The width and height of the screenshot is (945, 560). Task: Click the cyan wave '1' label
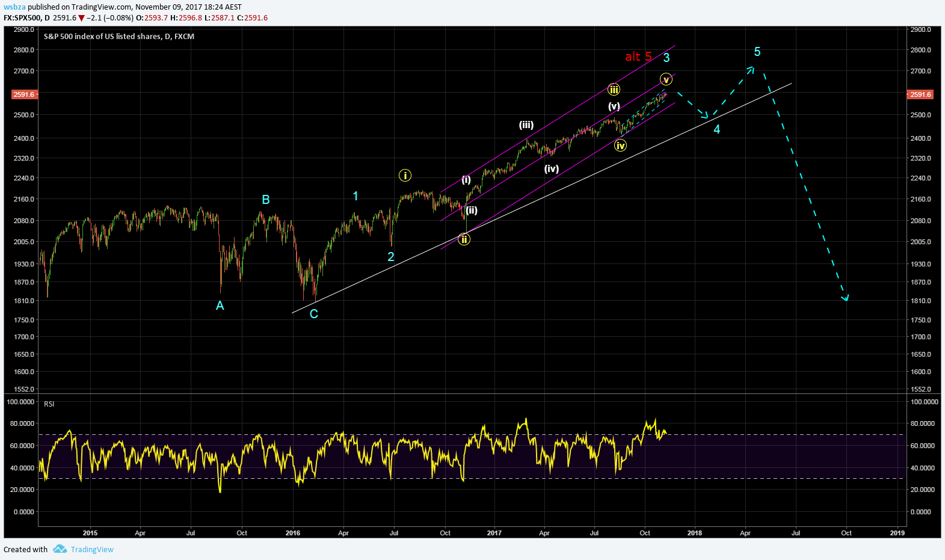click(x=356, y=196)
